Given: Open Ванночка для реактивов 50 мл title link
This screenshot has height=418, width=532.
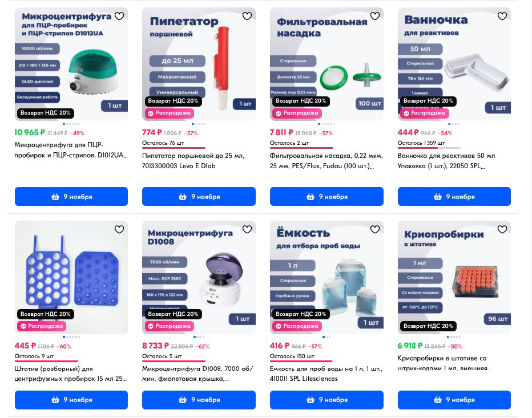Looking at the screenshot, I should coord(446,161).
